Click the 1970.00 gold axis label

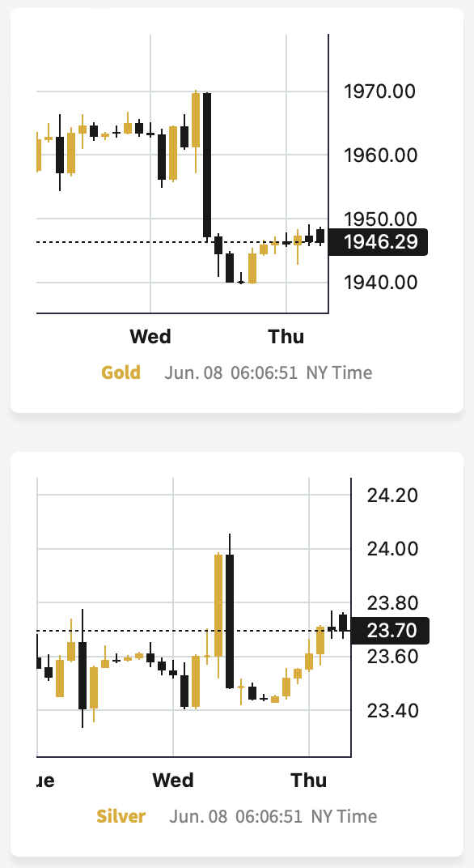(x=379, y=91)
